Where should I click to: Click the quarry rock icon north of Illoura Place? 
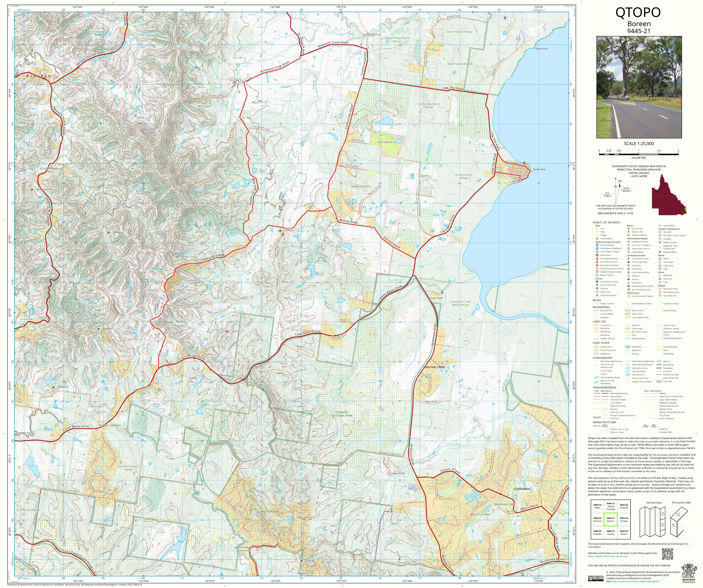click(389, 474)
